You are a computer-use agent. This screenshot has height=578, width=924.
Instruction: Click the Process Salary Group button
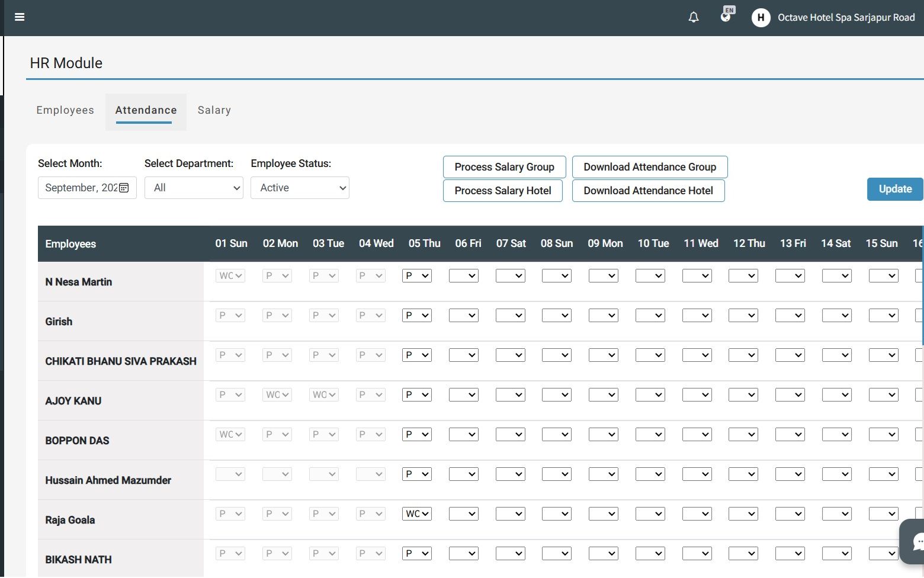(x=504, y=167)
